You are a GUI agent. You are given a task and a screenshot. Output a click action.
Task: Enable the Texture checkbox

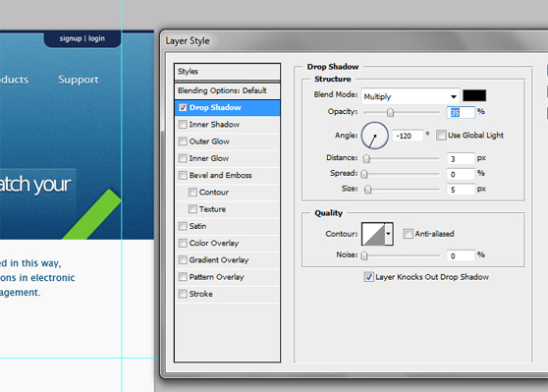(192, 209)
